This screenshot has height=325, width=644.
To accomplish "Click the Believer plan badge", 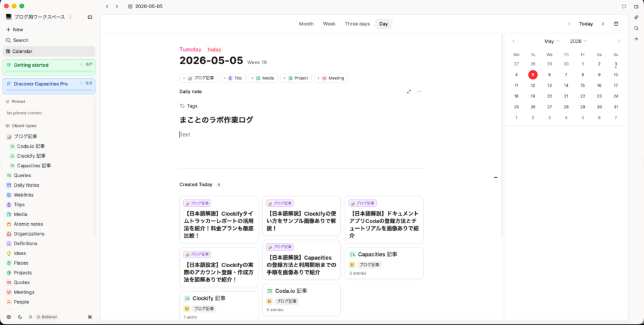I will pyautogui.click(x=47, y=317).
